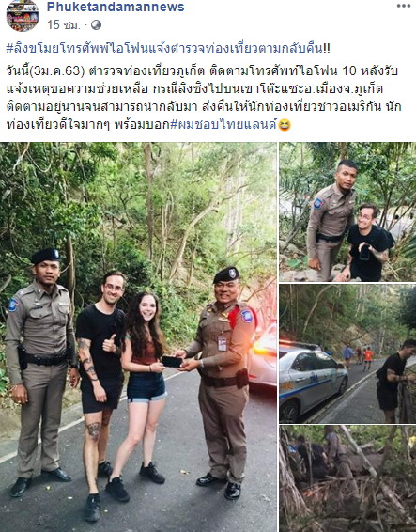Open the photo of officer and kneeling tourist
Image resolution: width=416 pixels, height=532 pixels.
(x=347, y=211)
